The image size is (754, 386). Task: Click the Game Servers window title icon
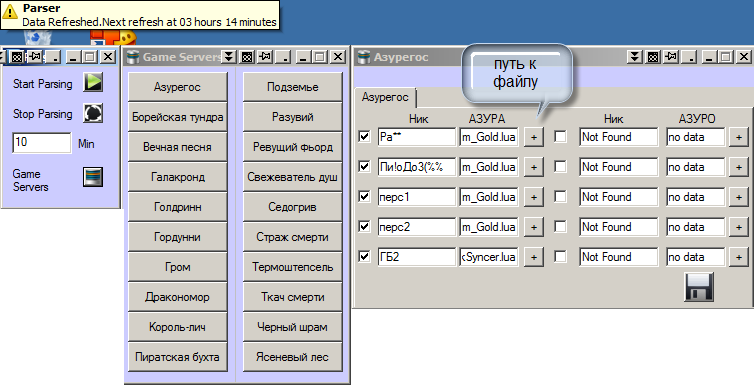(132, 57)
